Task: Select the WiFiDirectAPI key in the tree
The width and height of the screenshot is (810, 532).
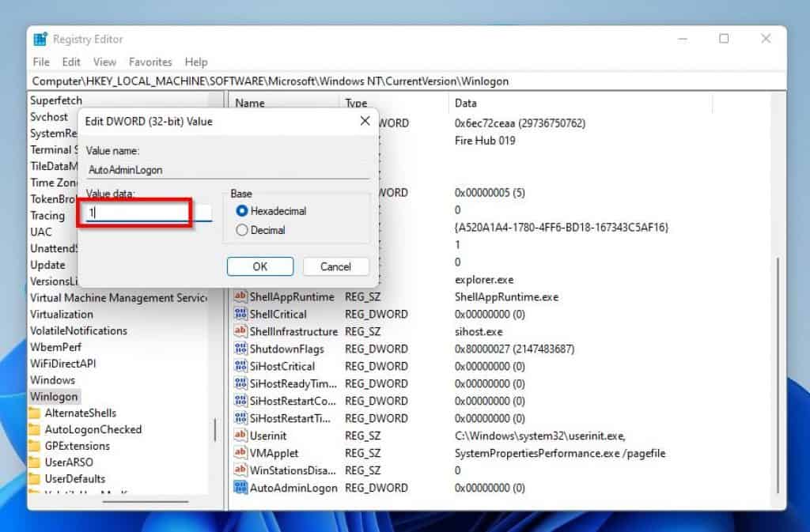Action: 63,364
